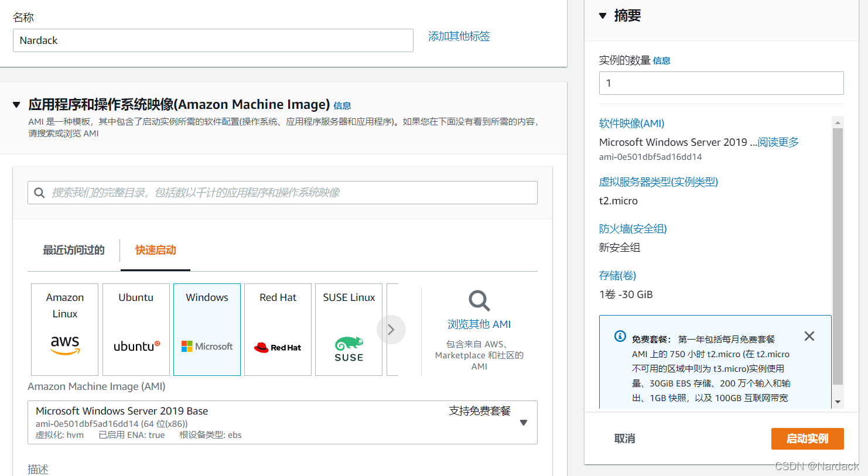Click the t2.micro instance type text

point(618,201)
